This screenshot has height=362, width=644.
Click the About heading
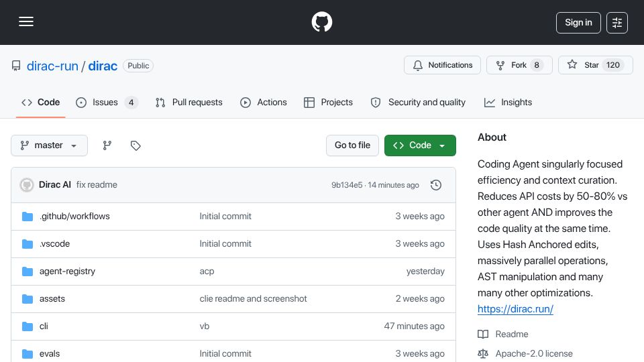[492, 137]
